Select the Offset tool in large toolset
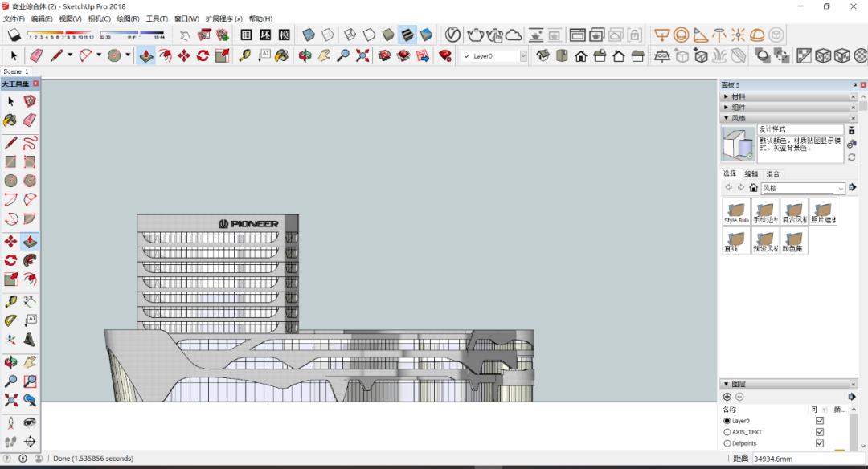 point(30,279)
